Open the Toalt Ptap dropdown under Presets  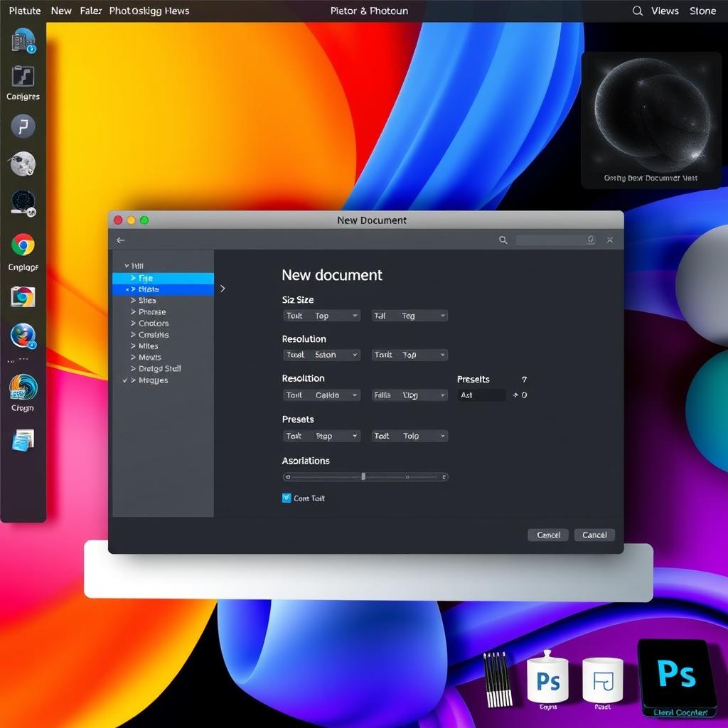(x=321, y=436)
